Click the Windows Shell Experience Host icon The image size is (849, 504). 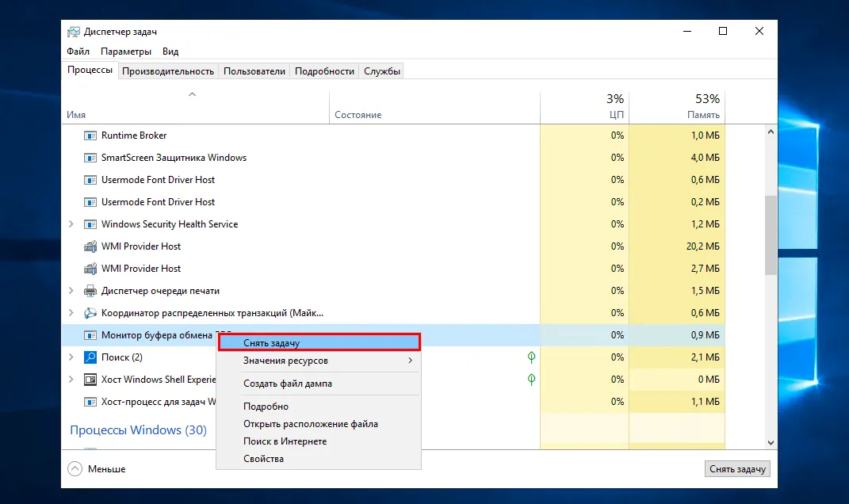[x=90, y=380]
